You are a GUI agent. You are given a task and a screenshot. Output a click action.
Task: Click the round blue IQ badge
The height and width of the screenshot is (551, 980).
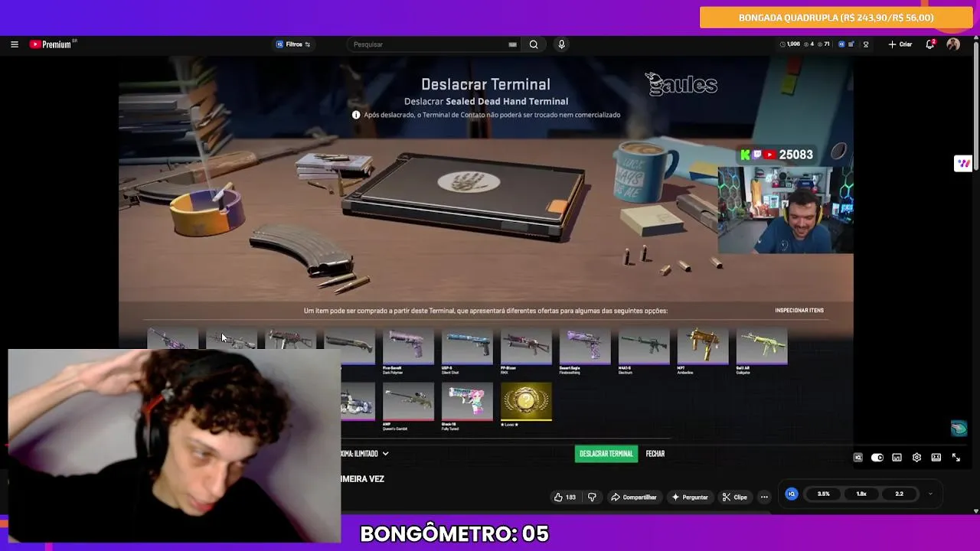[x=792, y=494]
